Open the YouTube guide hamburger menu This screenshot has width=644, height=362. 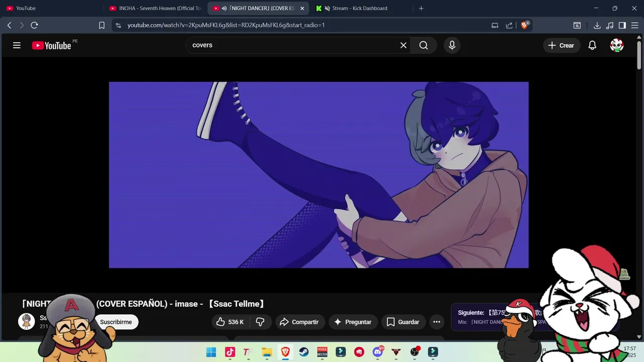click(x=17, y=45)
